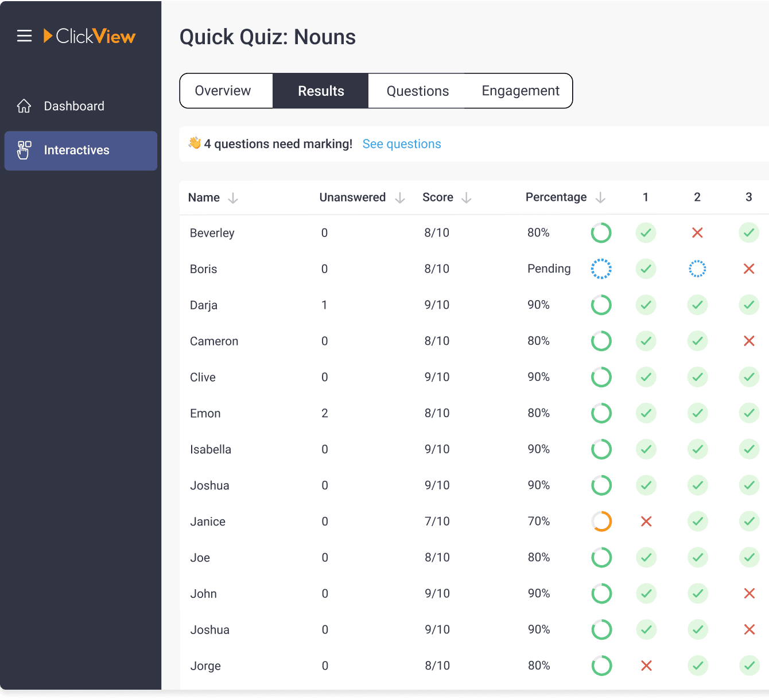
Task: Sort by Name column arrow
Action: [x=233, y=198]
